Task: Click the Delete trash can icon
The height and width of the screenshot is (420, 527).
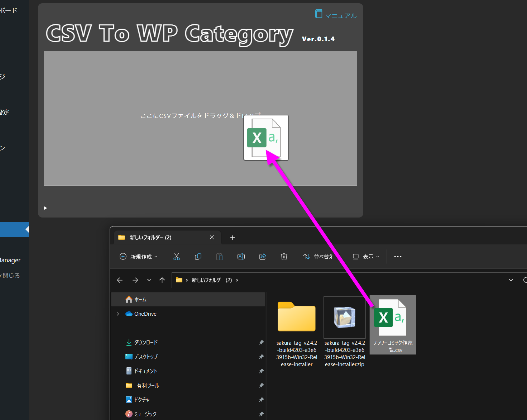Action: 284,257
